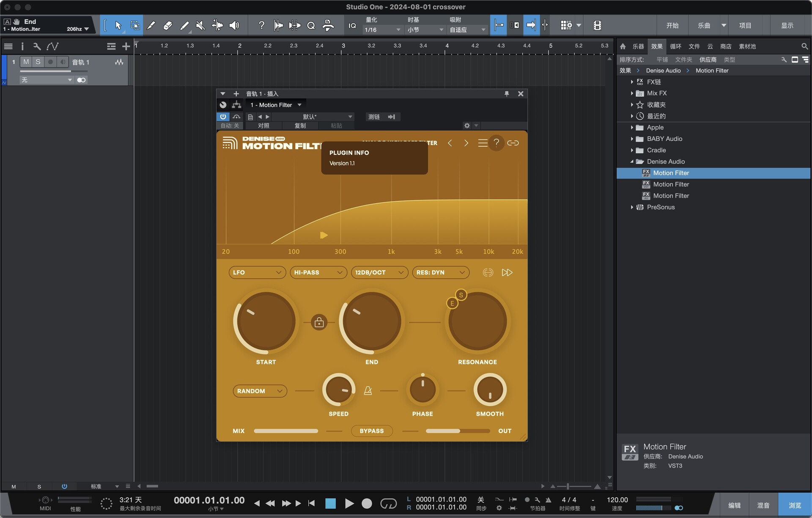Click the 编辑 edit button
The height and width of the screenshot is (518, 812).
pyautogui.click(x=734, y=505)
